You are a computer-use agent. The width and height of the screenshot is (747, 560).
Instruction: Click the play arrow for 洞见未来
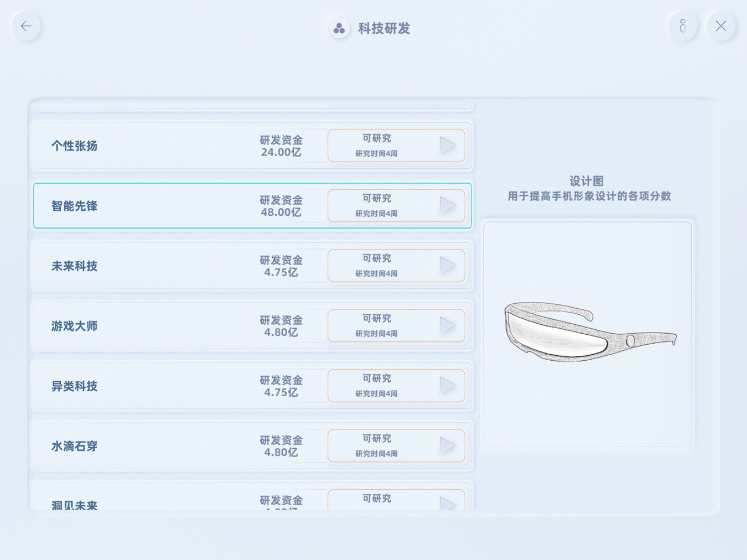[x=447, y=503]
